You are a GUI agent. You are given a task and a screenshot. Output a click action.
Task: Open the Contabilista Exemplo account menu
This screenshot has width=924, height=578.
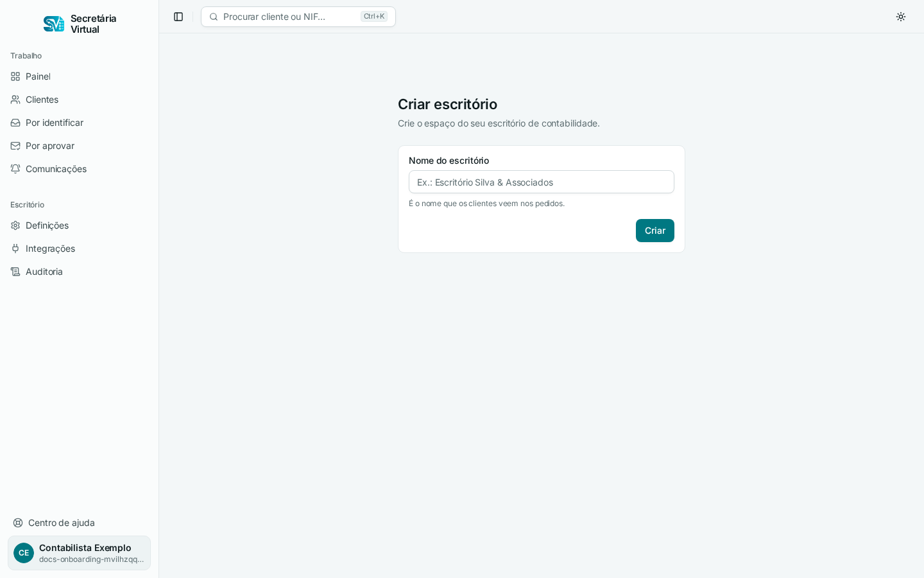click(80, 553)
